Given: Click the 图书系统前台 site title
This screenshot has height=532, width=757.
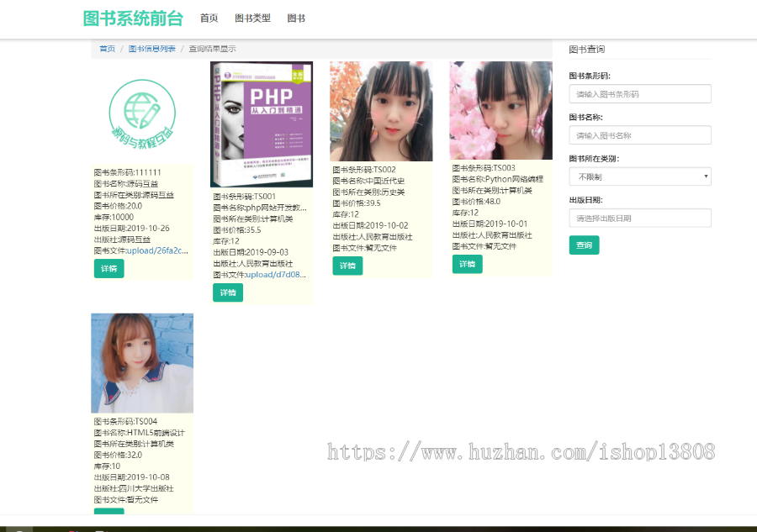Looking at the screenshot, I should (132, 17).
